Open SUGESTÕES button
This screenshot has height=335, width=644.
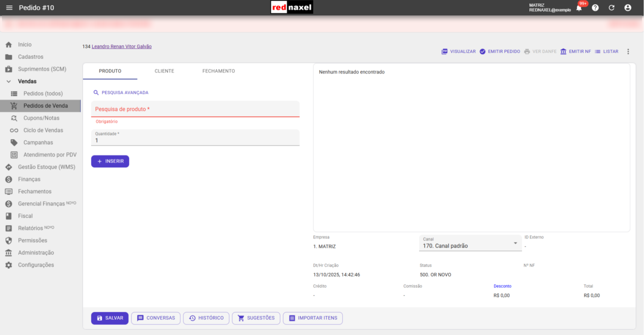click(x=256, y=318)
